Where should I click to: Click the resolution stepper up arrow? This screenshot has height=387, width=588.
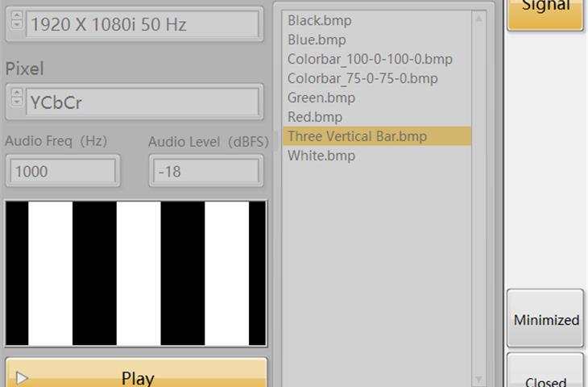click(x=16, y=15)
